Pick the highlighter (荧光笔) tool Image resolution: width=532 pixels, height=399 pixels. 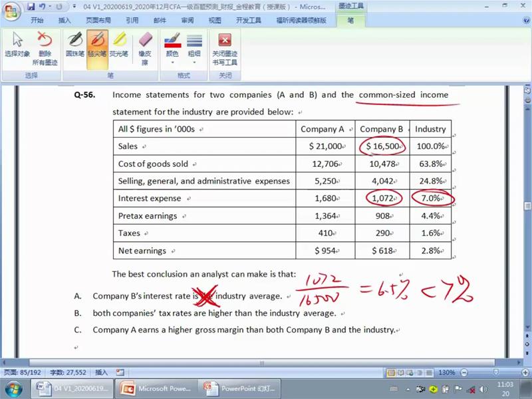point(119,45)
